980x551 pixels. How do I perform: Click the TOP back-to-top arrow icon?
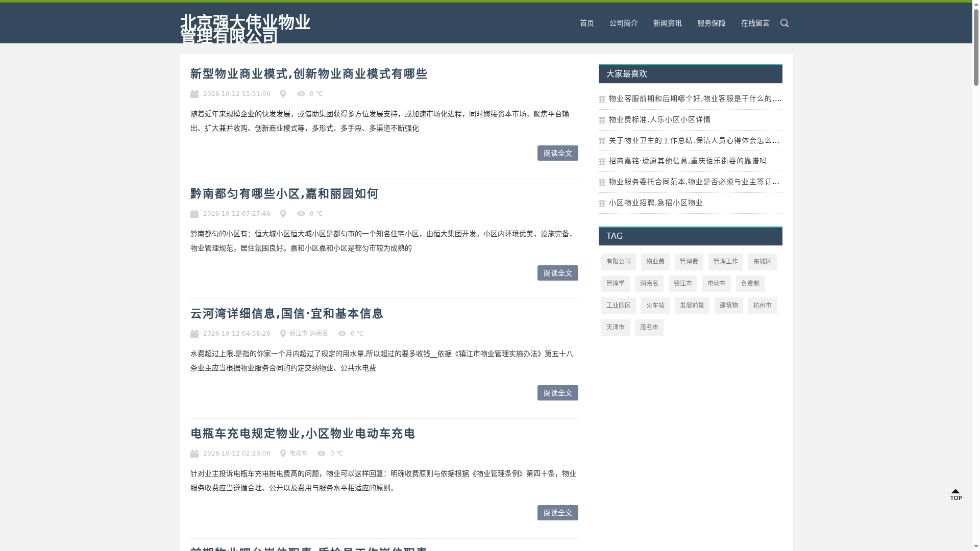[x=955, y=495]
